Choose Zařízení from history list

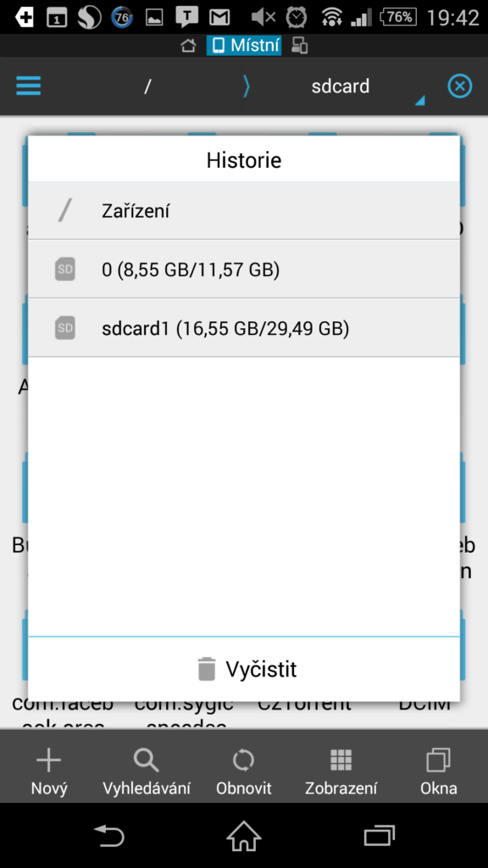[x=244, y=211]
